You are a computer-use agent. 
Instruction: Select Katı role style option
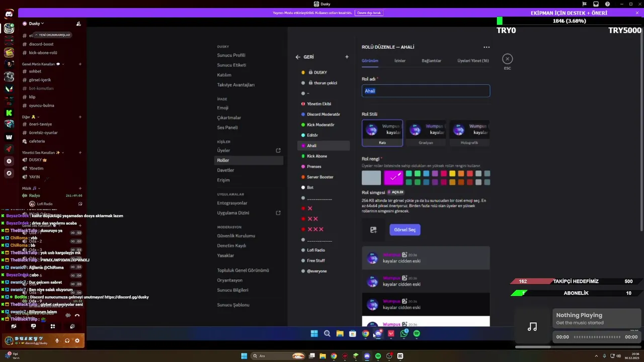point(382,133)
